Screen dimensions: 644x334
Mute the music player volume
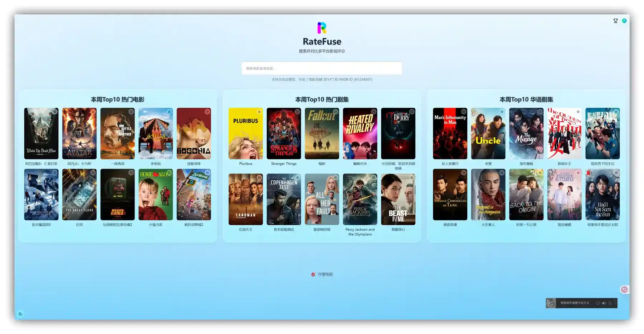click(604, 303)
